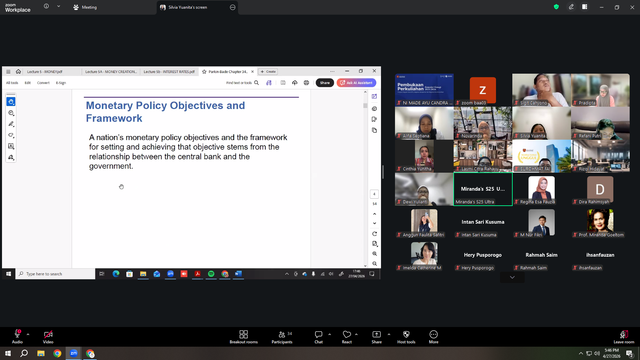Choose draw freehand tool in Acrobat

[x=11, y=135]
